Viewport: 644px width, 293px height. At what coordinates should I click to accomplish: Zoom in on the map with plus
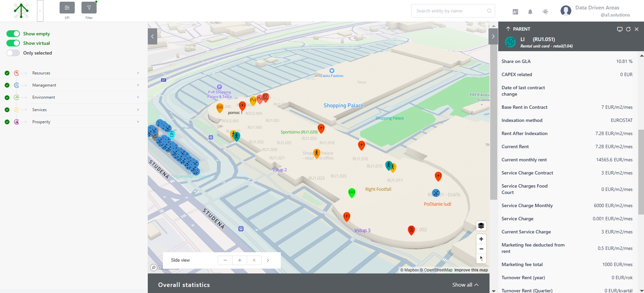pyautogui.click(x=481, y=239)
